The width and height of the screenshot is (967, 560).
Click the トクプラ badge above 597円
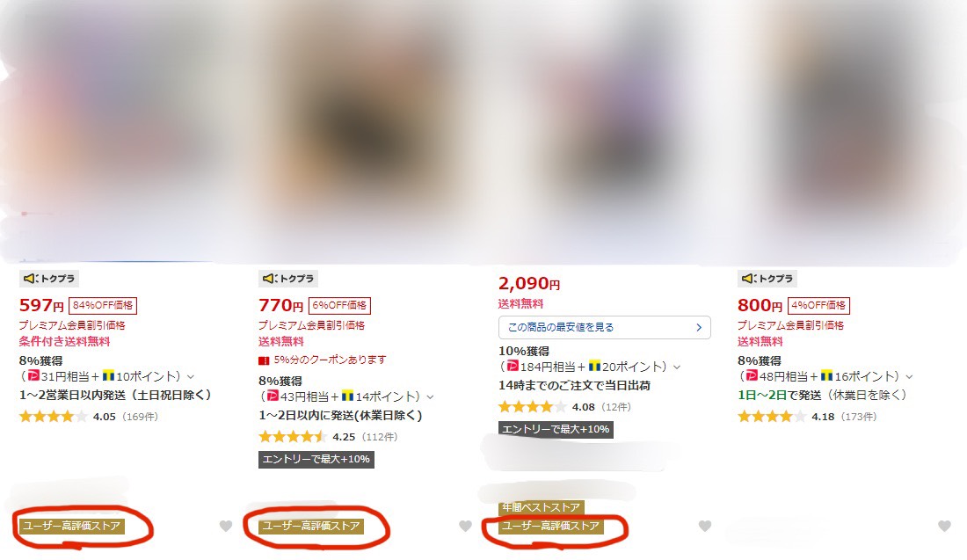(x=49, y=279)
